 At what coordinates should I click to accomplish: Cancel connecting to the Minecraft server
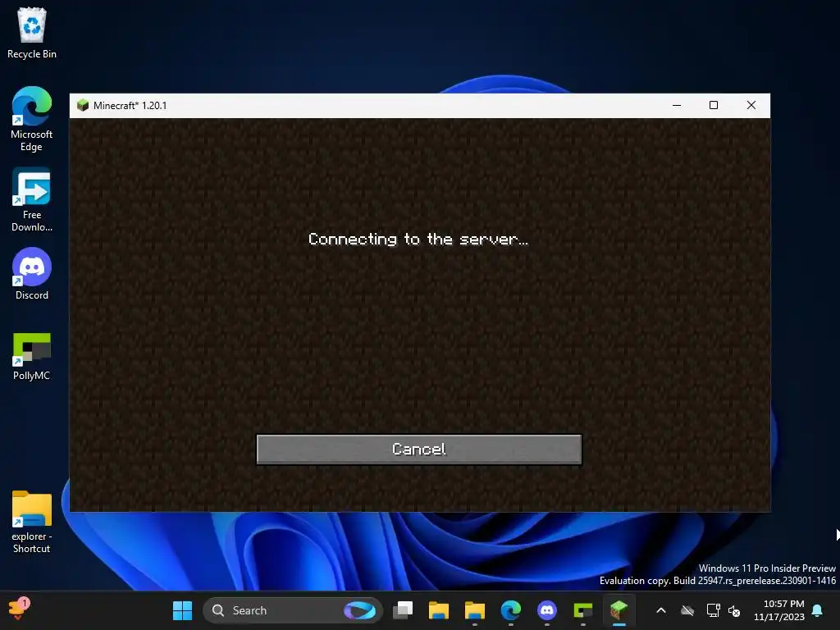pos(419,449)
